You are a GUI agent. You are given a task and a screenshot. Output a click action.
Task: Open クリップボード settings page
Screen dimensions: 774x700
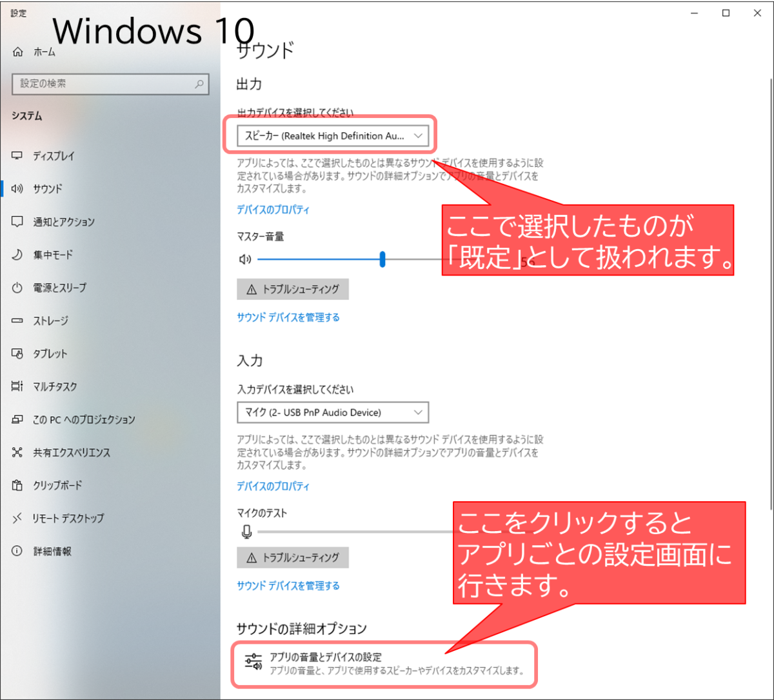[x=110, y=485]
